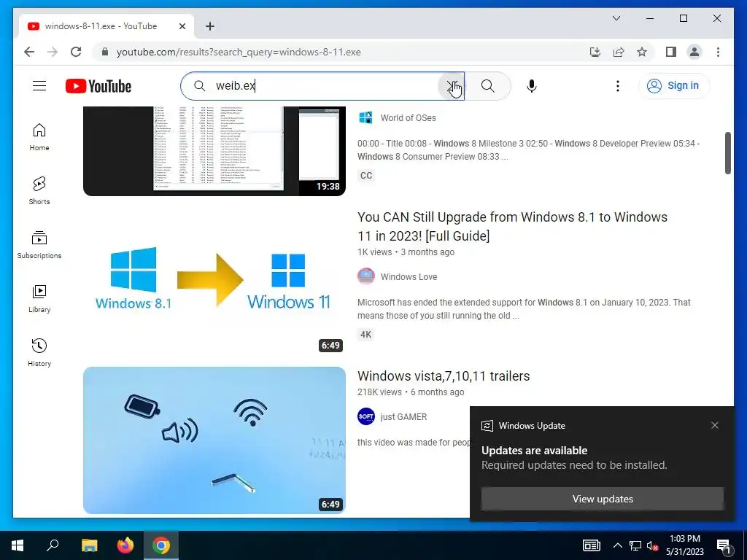Open Library in the sidebar
Viewport: 747px width, 560px height.
click(x=39, y=298)
